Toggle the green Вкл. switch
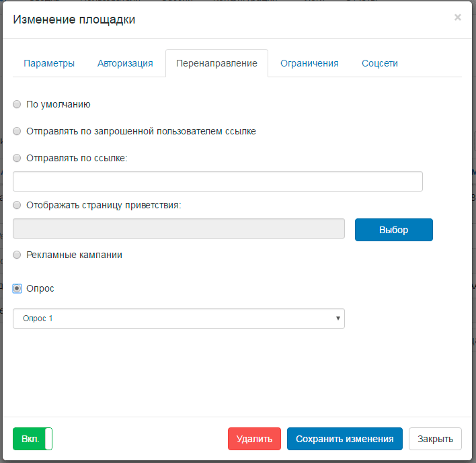The width and height of the screenshot is (476, 463). 32,439
